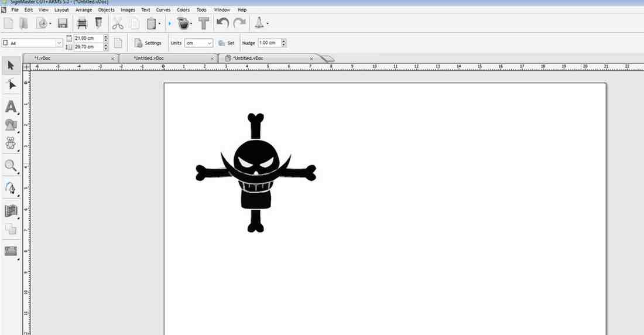Open the Window menu
Viewport: 644px width, 335px height.
222,9
